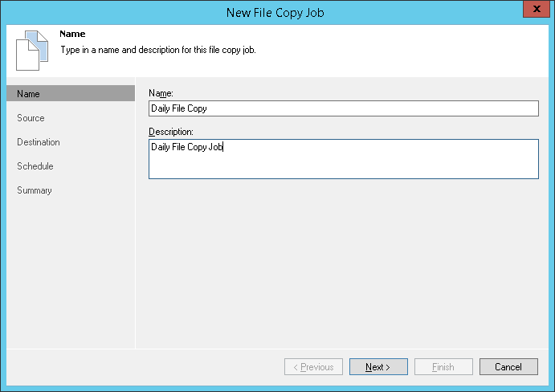Close the New File Copy Job window
555x392 pixels.
[532, 10]
